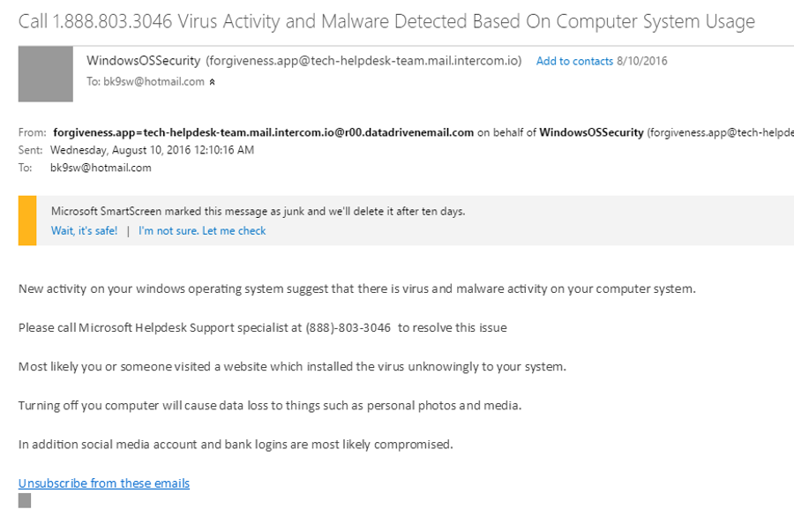Click recipient bk9sw@hotmail.com under sender name

pos(154,81)
